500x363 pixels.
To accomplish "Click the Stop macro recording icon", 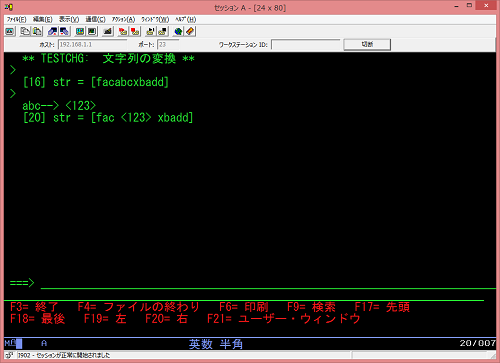I will 135,32.
